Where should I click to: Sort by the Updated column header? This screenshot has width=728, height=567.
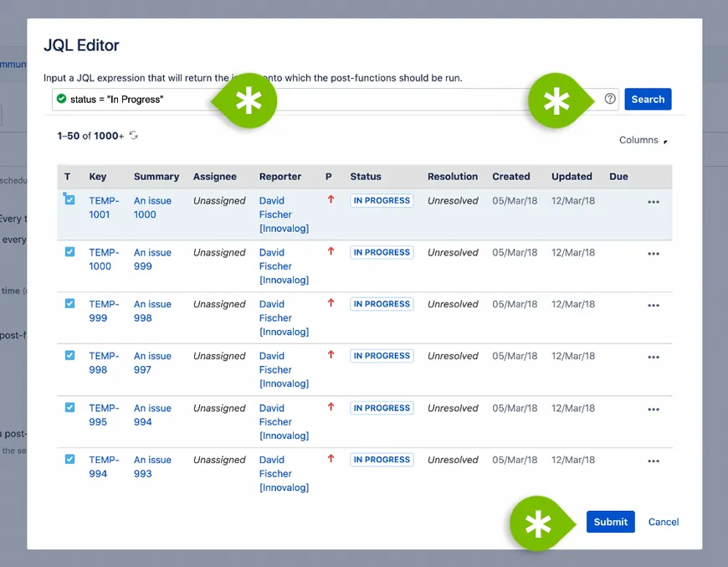572,176
